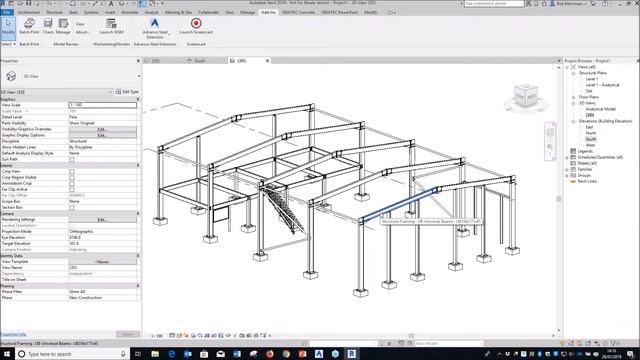Expand the Families node
Viewport: 640px width, 360px height.
click(567, 169)
